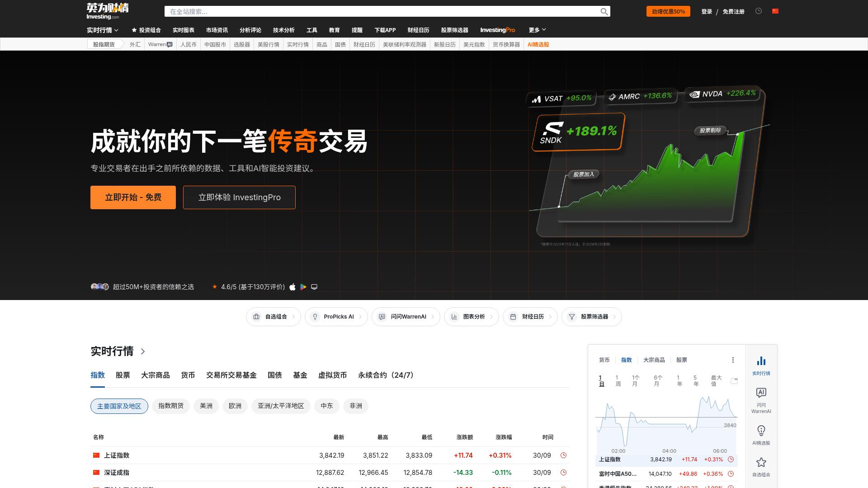Select 主要国家及地区 filter pill
This screenshot has width=868, height=488.
pos(119,406)
